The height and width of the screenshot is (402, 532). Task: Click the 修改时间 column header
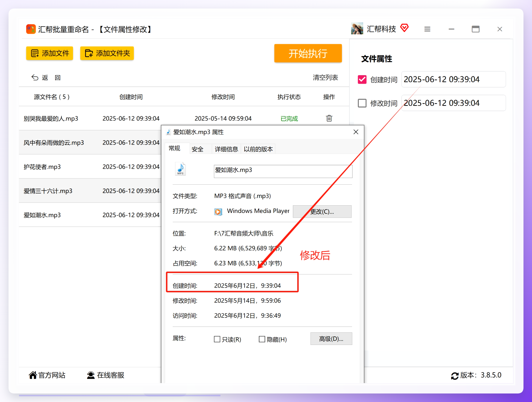click(223, 97)
